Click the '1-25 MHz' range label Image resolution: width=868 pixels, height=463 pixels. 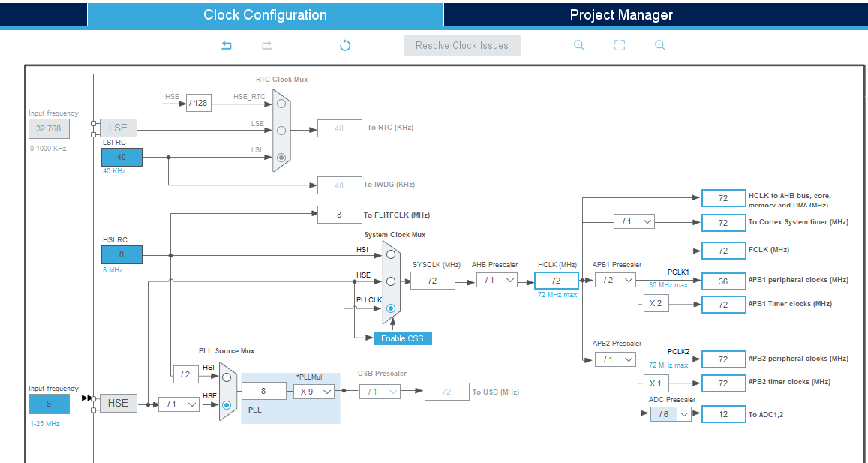click(x=45, y=424)
